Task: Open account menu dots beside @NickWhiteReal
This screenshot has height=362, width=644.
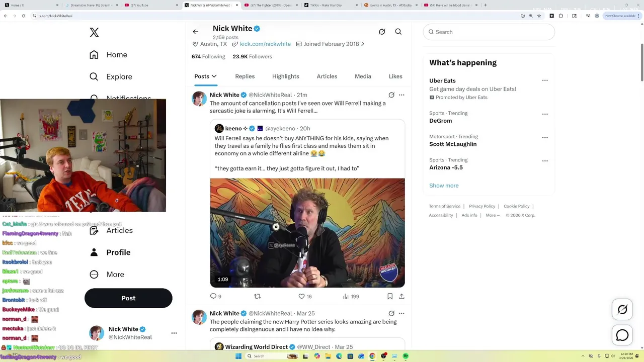Action: click(174, 333)
